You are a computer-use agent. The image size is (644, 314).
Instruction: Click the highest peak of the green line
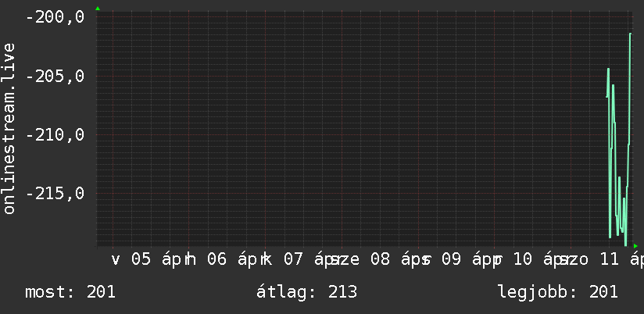(630, 34)
